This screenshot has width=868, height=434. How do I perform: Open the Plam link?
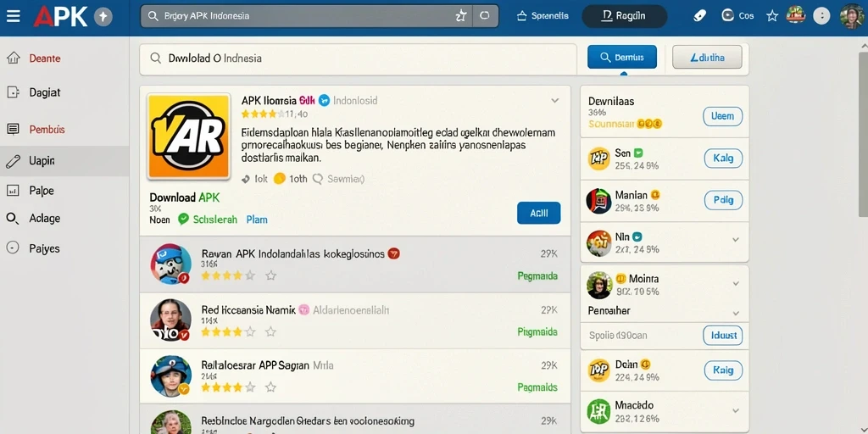click(x=257, y=220)
